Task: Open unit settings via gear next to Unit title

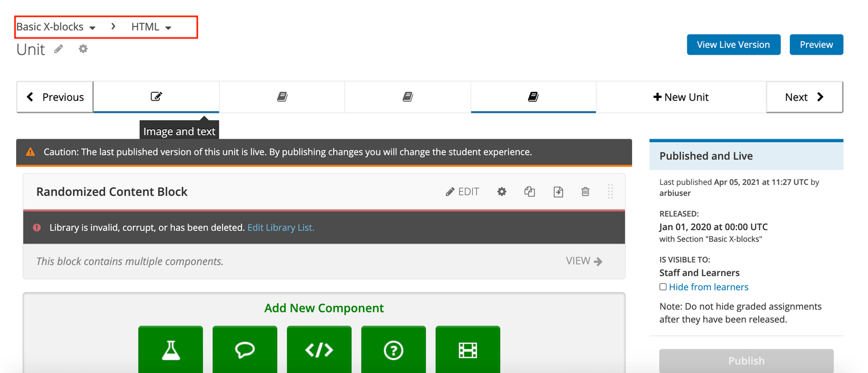Action: coord(83,49)
